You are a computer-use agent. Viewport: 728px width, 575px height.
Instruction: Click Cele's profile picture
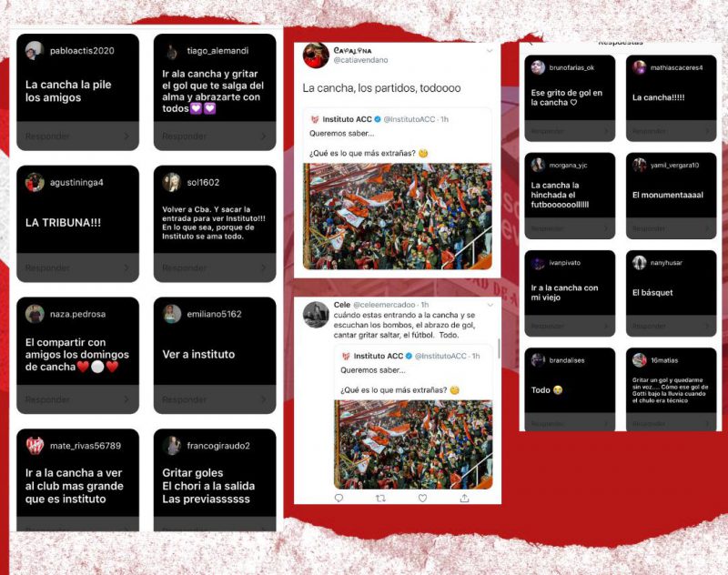316,314
